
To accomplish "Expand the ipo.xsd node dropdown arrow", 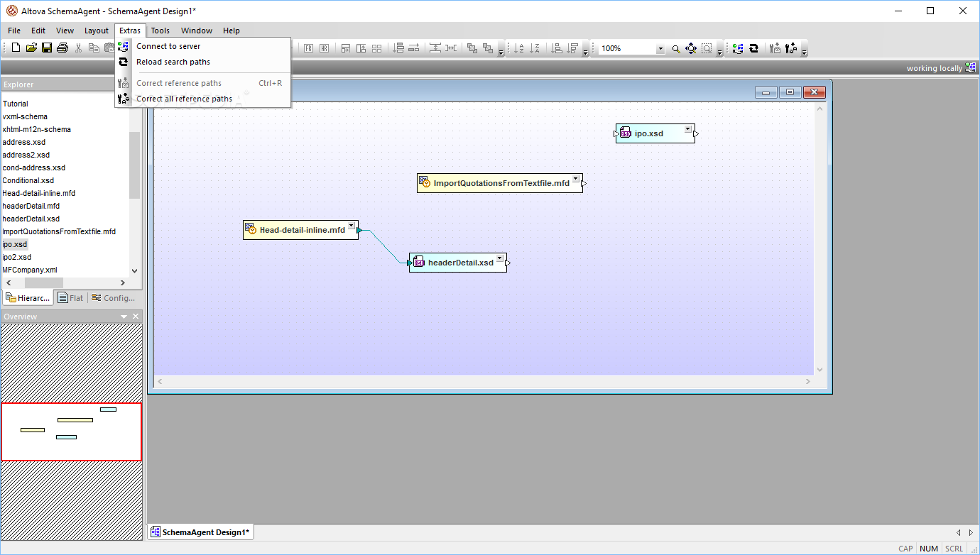I will [687, 129].
